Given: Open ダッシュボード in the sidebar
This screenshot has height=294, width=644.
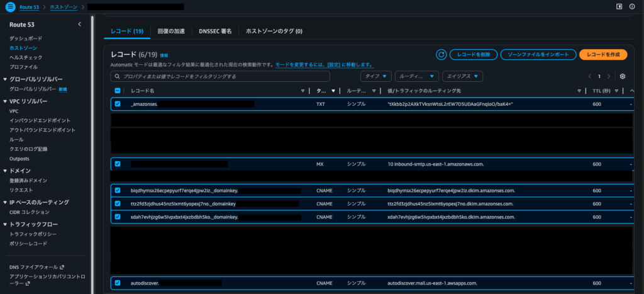Looking at the screenshot, I should 26,38.
